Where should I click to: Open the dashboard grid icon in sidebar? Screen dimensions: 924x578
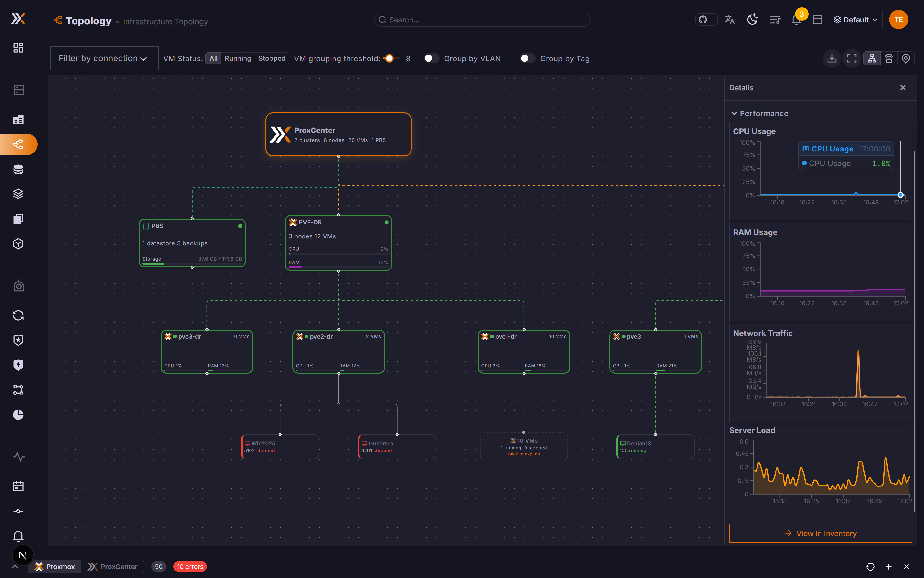pyautogui.click(x=18, y=48)
